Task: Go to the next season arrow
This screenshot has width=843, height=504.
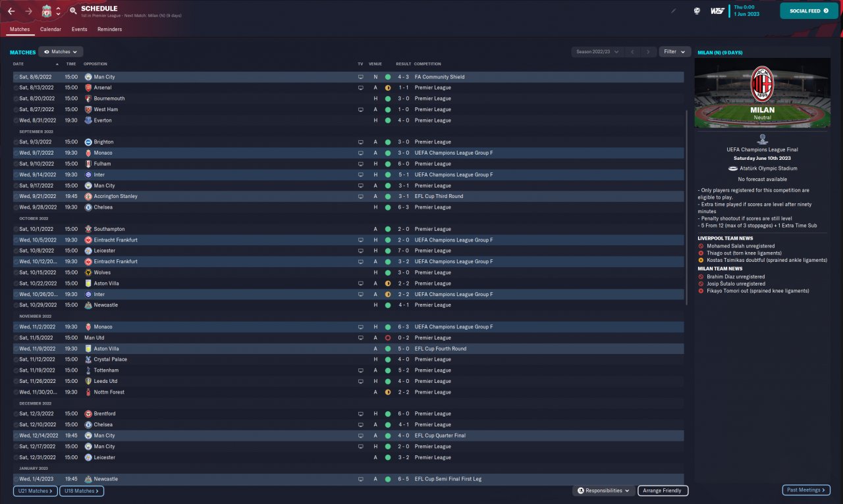Action: [x=649, y=52]
